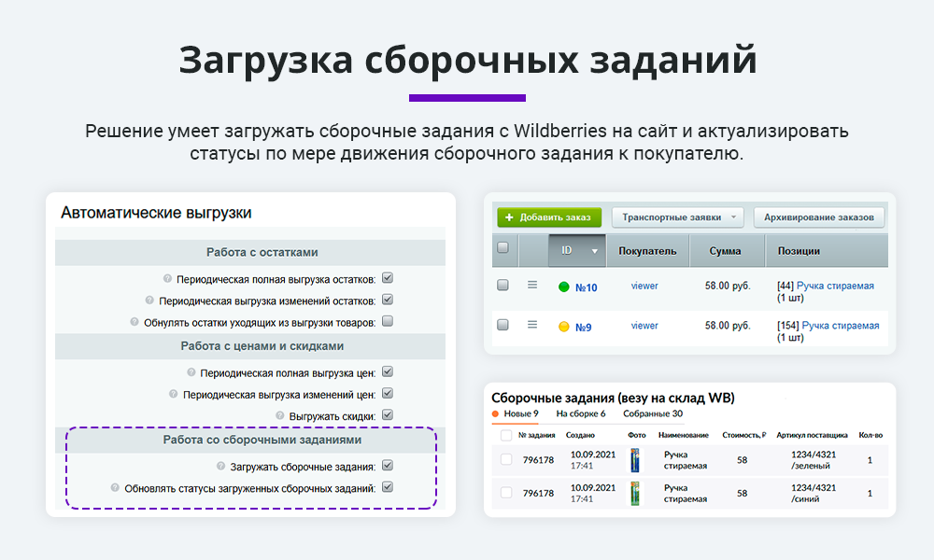Click help icon beside "Периодическая полная выгрузка остатков"

point(167,277)
